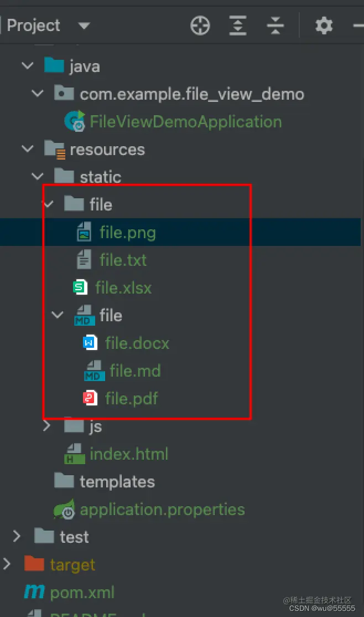Click the file.md markdown icon
364x617 pixels.
[x=95, y=371]
